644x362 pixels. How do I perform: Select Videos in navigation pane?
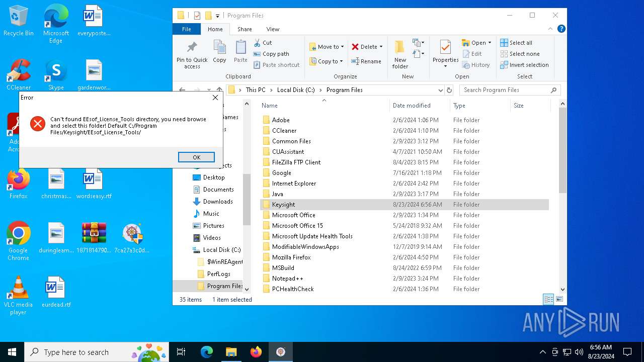(207, 238)
